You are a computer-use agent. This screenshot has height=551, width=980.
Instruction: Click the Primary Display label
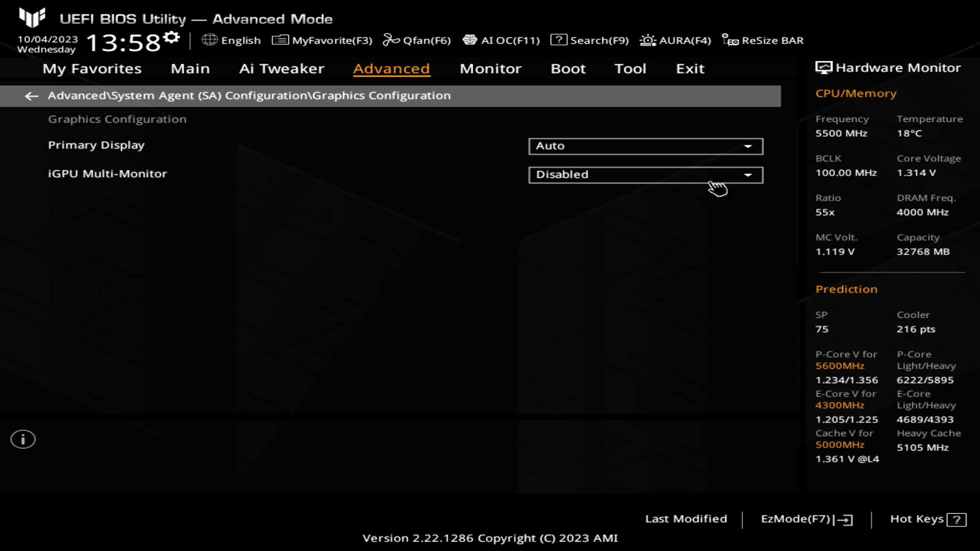click(x=96, y=145)
